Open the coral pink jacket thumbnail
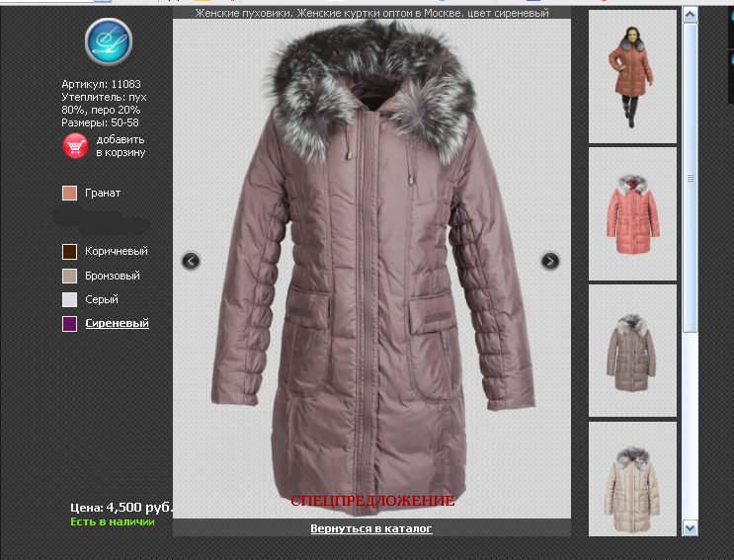Image resolution: width=734 pixels, height=560 pixels. pos(632,213)
